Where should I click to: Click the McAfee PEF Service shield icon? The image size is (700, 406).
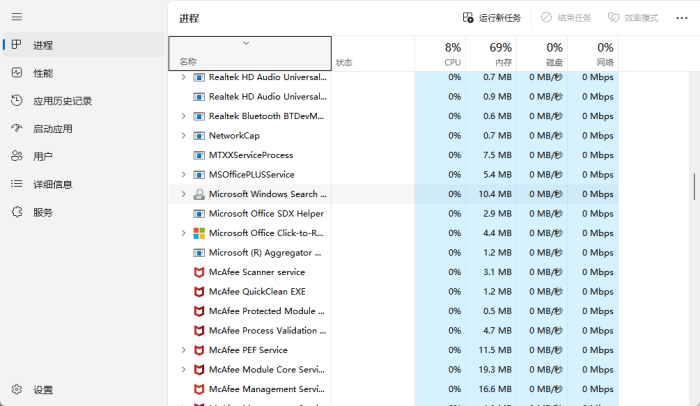(x=199, y=350)
